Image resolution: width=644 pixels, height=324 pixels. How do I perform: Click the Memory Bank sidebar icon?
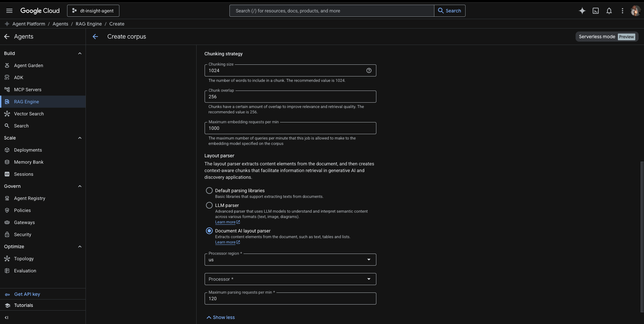(x=7, y=162)
